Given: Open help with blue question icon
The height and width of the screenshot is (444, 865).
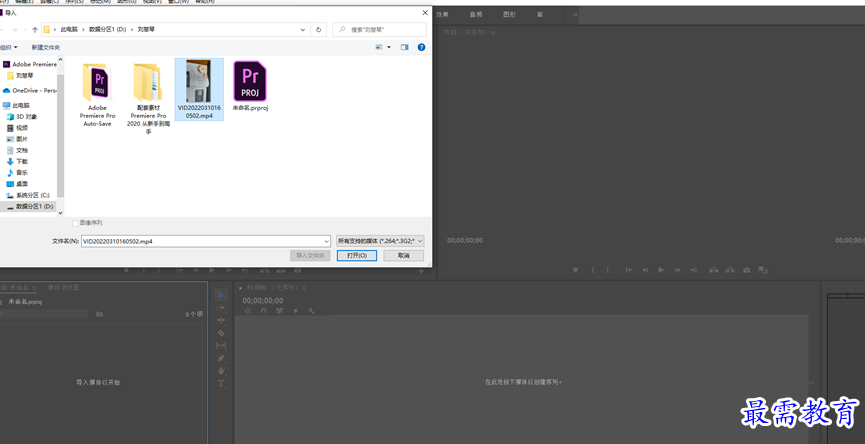Looking at the screenshot, I should click(x=421, y=47).
